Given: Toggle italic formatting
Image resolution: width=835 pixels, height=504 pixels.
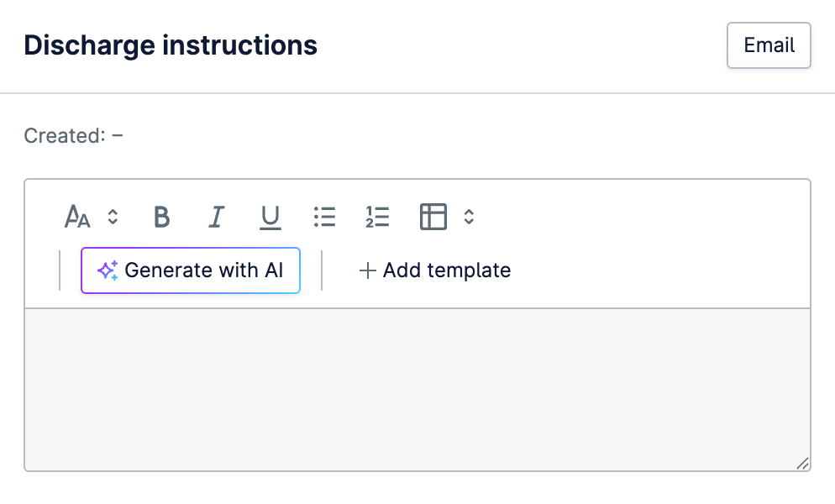Looking at the screenshot, I should click(x=216, y=217).
